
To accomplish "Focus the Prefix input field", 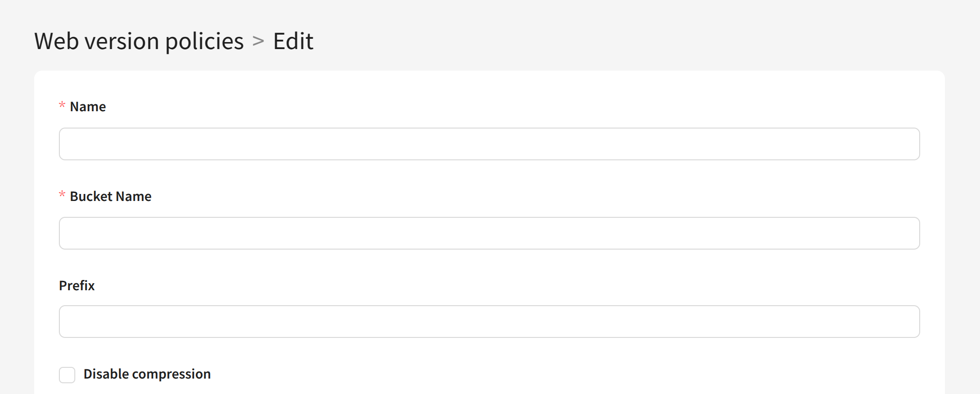I will [489, 322].
